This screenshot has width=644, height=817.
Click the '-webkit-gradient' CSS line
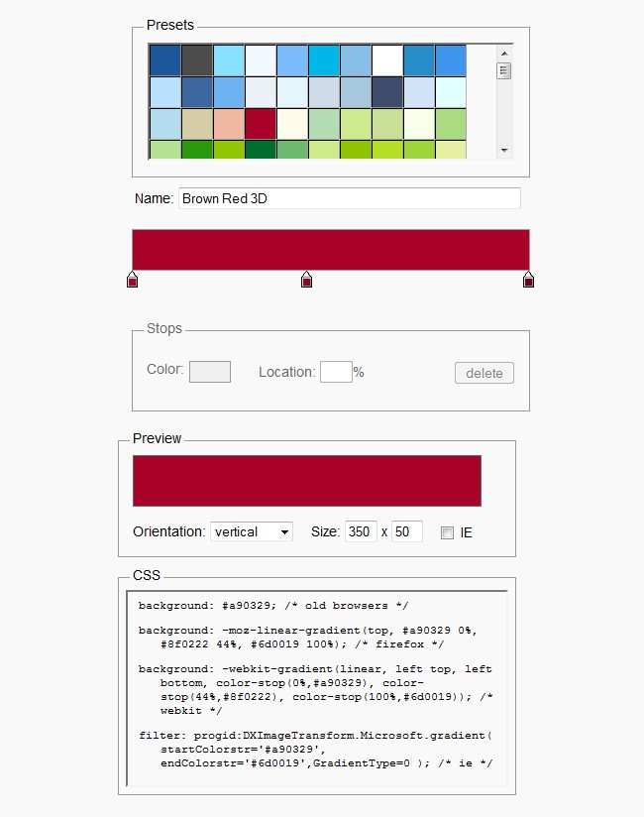315,690
